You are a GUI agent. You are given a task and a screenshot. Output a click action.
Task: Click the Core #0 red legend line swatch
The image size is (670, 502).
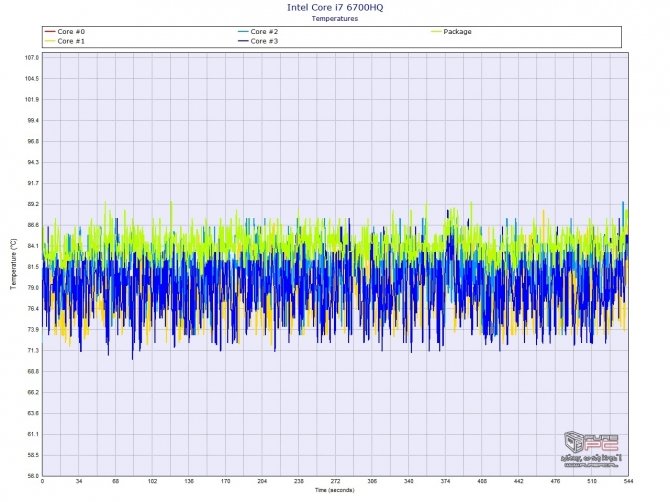pyautogui.click(x=50, y=32)
